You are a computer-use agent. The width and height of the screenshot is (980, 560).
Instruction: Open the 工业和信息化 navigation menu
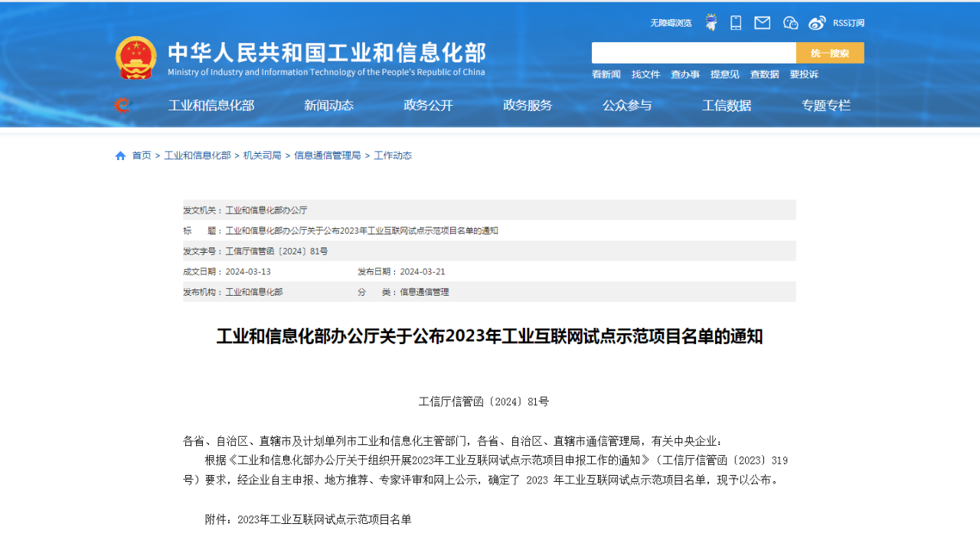[211, 106]
